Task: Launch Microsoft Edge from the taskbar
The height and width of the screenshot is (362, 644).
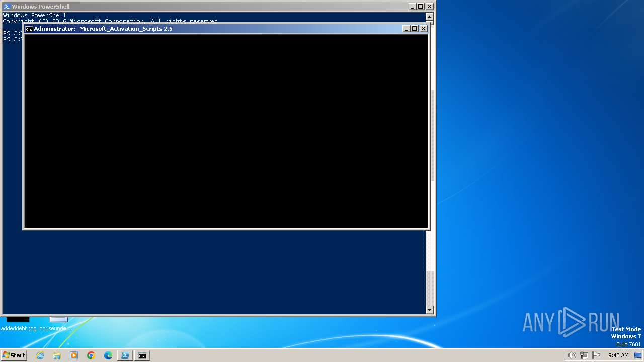Action: point(108,355)
